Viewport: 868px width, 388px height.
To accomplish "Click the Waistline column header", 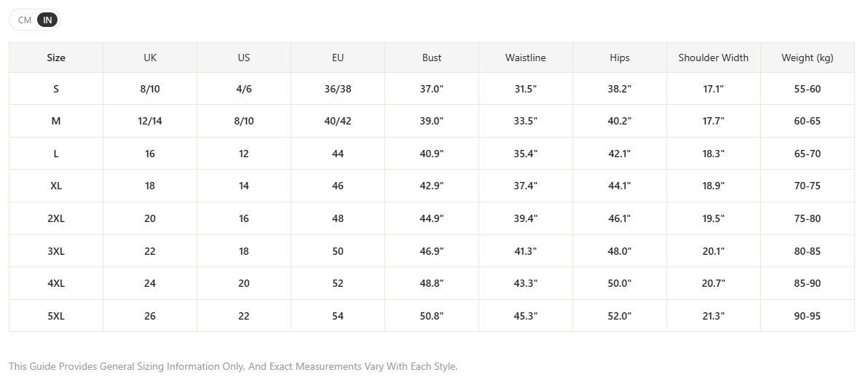I will pos(525,58).
